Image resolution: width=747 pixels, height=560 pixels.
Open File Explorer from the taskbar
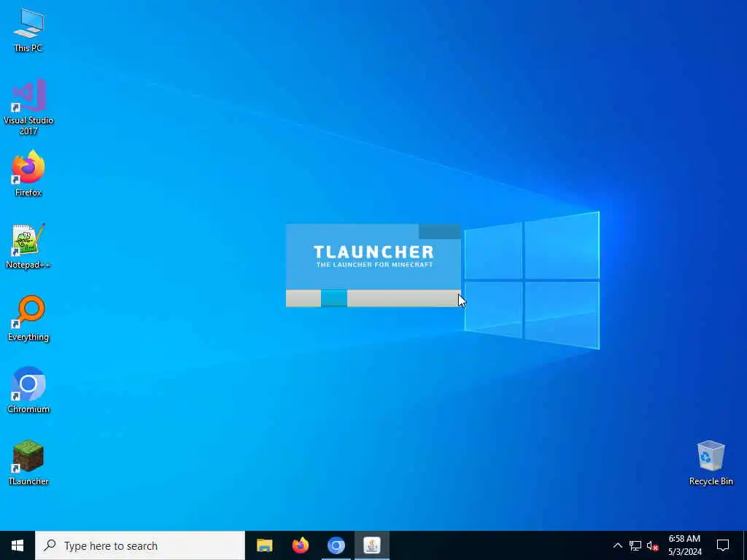tap(264, 545)
